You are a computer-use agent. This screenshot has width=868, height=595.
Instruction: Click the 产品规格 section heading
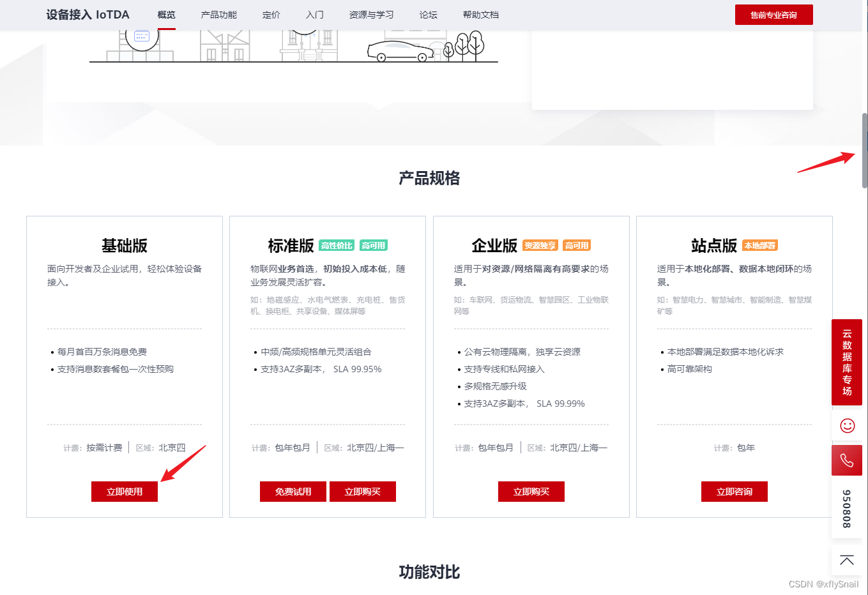tap(429, 178)
